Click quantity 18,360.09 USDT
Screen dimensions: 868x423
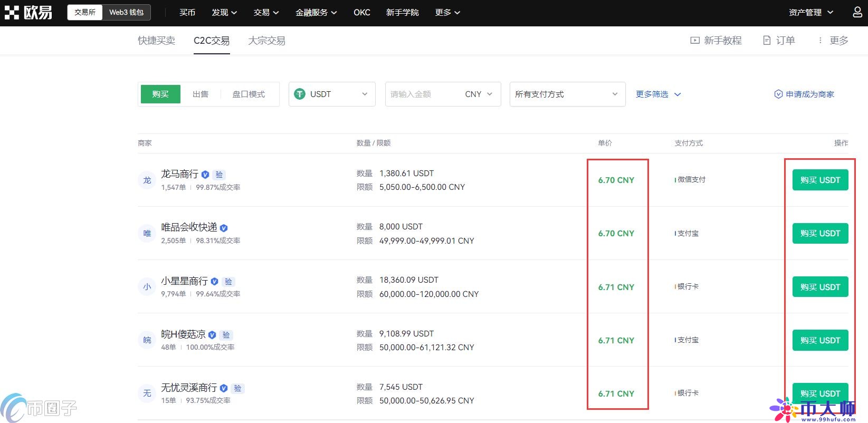click(x=409, y=280)
